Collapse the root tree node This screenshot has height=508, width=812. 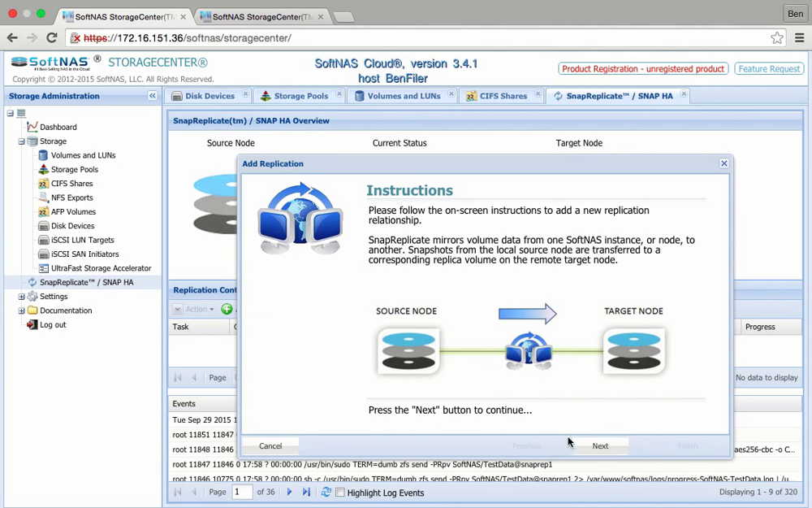10,113
